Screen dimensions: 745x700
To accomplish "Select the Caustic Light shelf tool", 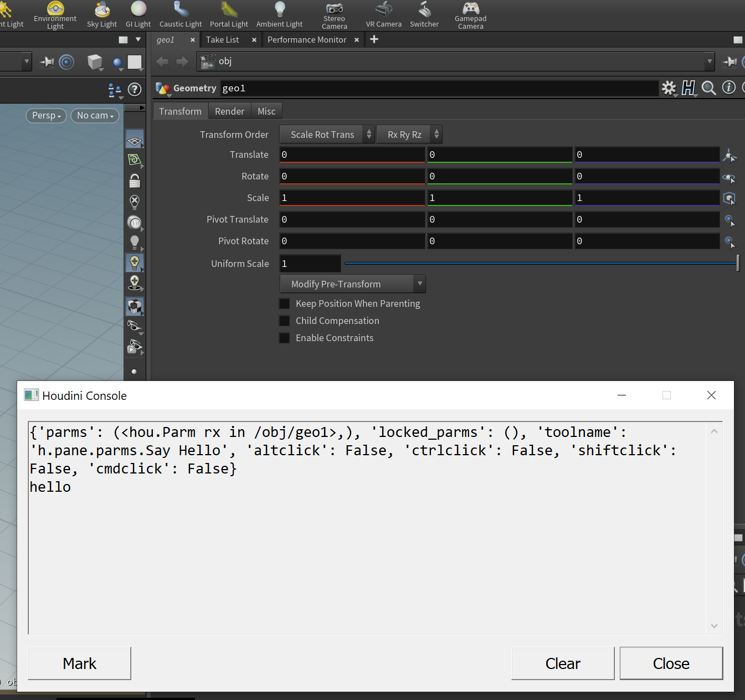I will 181,15.
